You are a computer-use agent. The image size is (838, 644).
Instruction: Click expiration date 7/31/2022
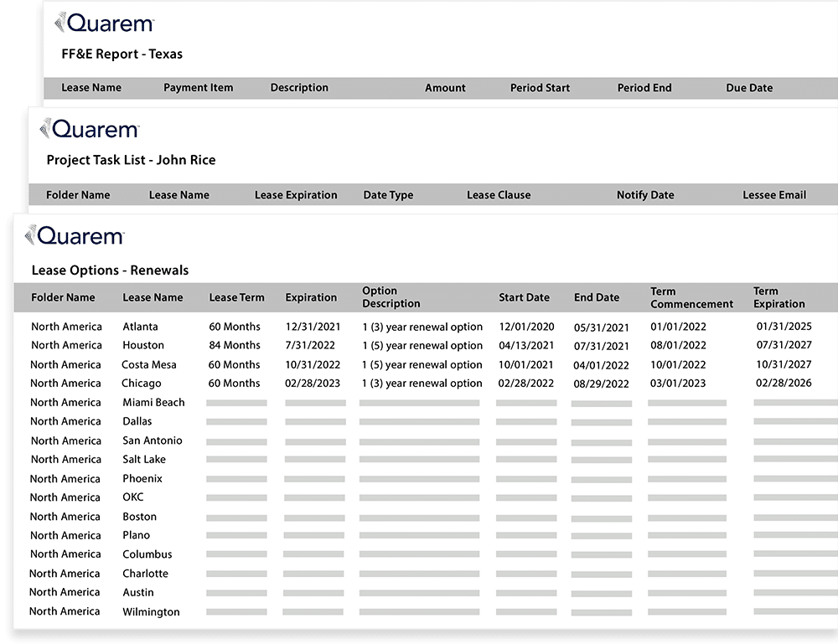coord(310,346)
